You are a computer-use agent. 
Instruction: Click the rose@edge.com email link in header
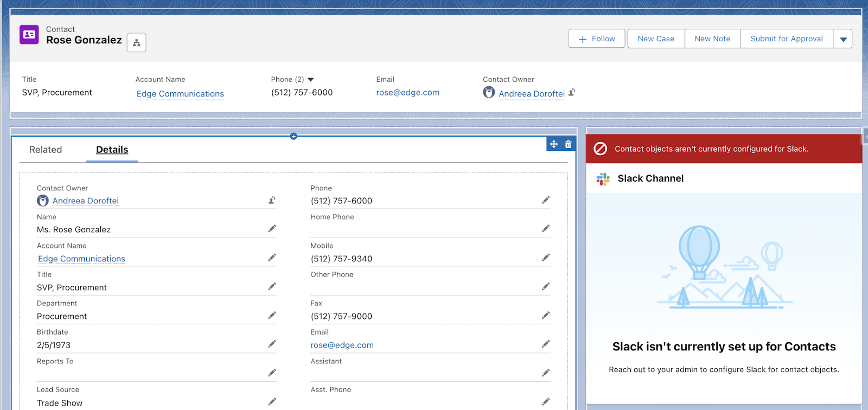pos(407,93)
